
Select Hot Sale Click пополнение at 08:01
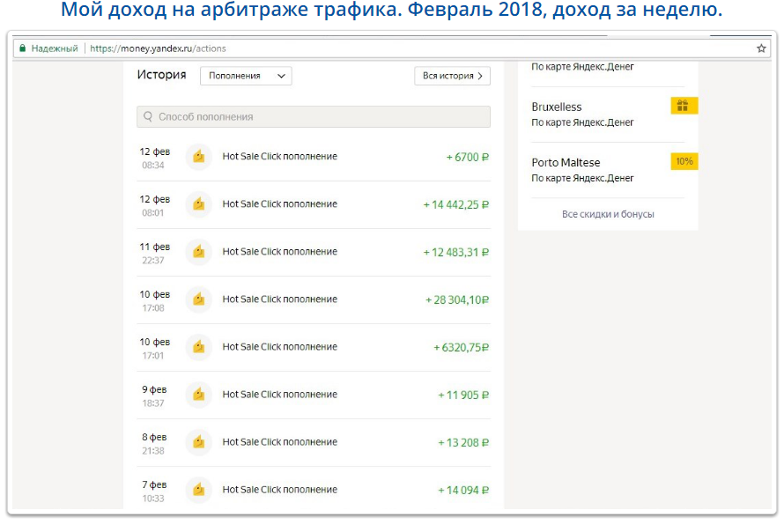pyautogui.click(x=279, y=204)
